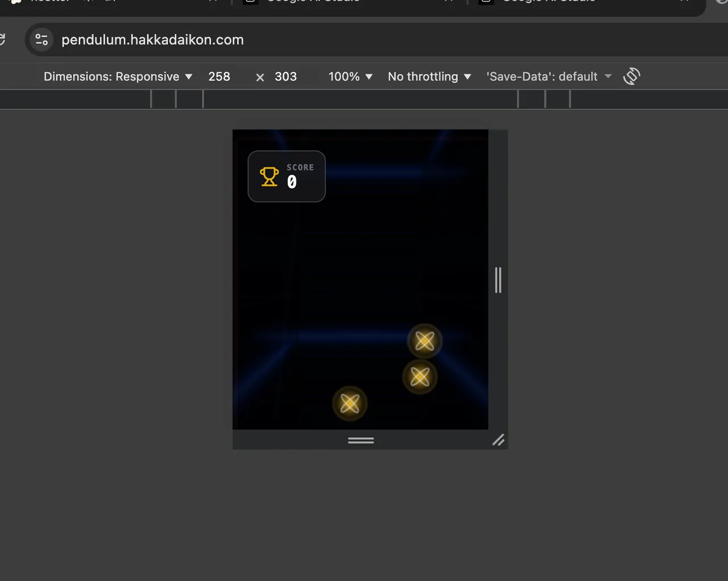Open site information icon in address bar
The height and width of the screenshot is (581, 728).
(x=42, y=40)
